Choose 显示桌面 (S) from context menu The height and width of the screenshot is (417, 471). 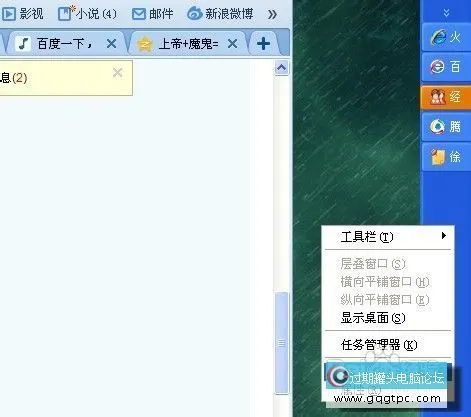(388, 318)
